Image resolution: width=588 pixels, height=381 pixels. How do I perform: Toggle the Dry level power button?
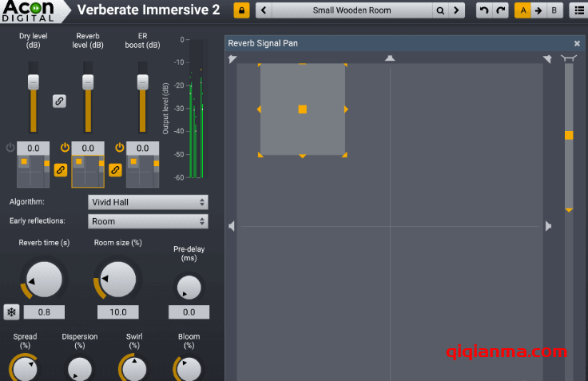coord(10,148)
